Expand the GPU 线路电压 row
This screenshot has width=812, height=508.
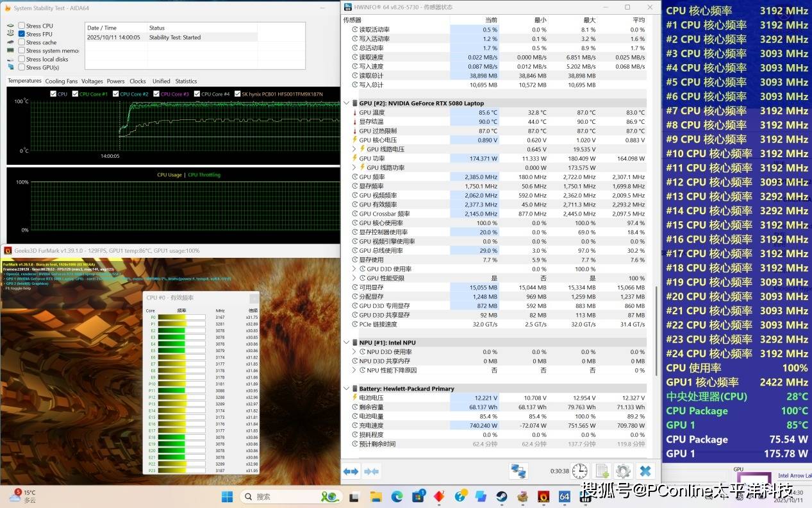click(354, 149)
